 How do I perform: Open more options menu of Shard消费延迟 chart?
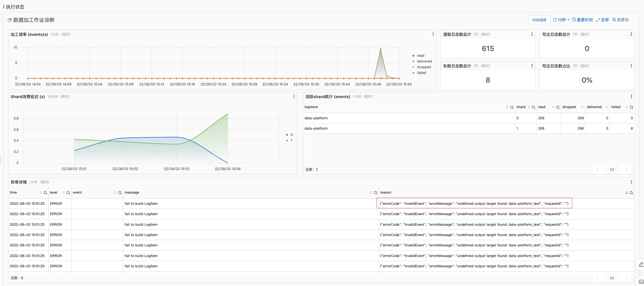(x=294, y=97)
